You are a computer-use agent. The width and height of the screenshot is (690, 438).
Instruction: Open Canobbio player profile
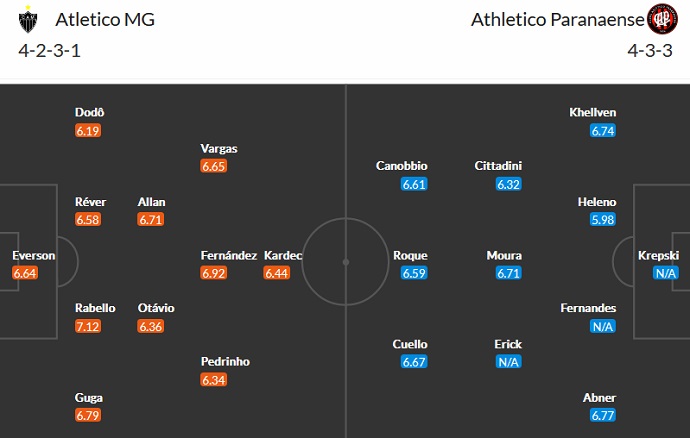coord(401,166)
